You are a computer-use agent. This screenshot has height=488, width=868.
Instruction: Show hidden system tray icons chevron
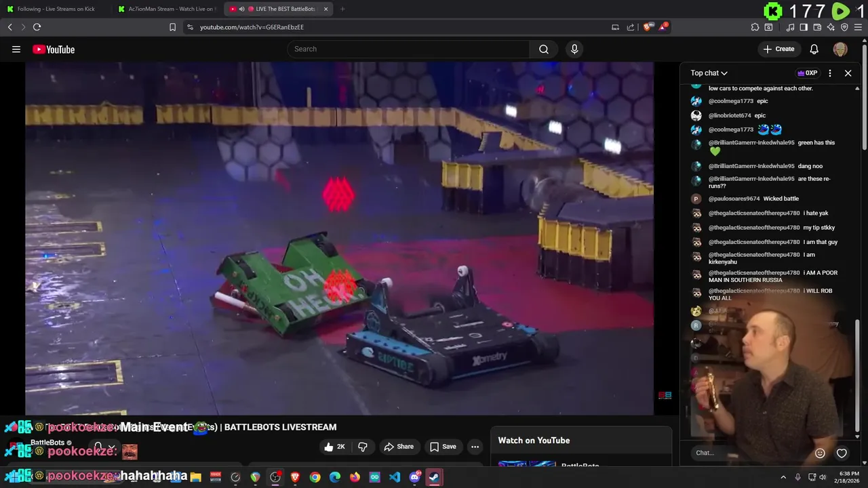click(x=783, y=477)
